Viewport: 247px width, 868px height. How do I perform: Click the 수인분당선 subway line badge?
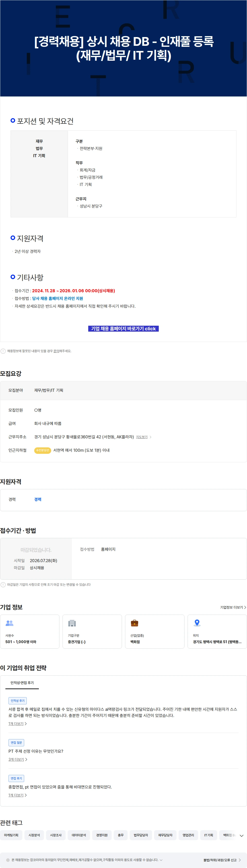(x=42, y=450)
